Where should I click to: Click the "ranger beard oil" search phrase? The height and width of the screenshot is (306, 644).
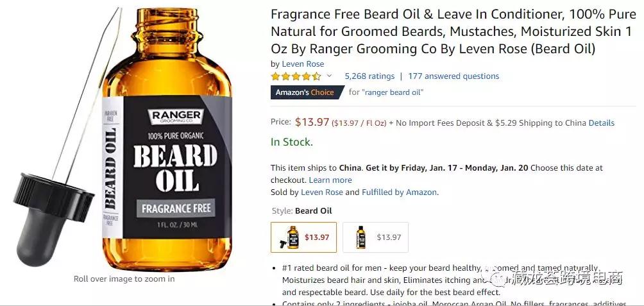(392, 92)
